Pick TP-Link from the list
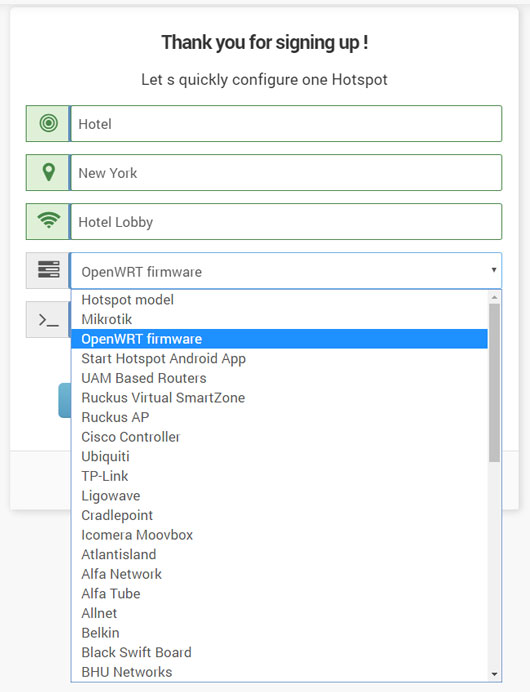 (279, 476)
